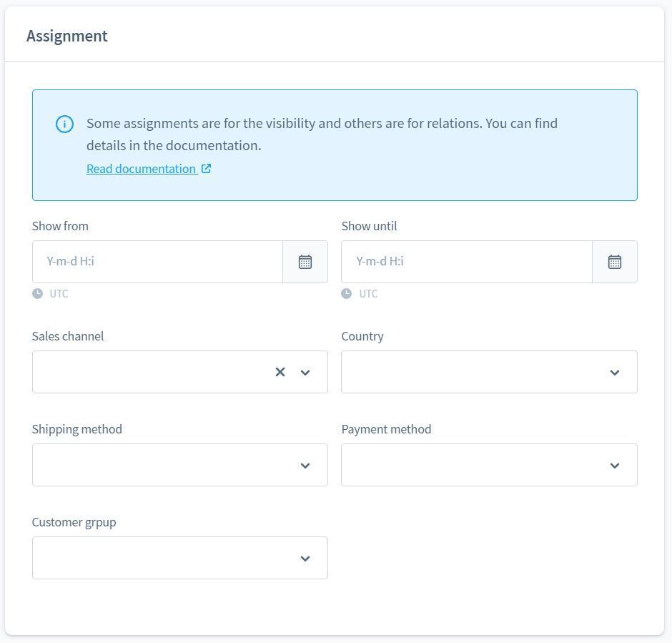Viewport: 672px width, 643px height.
Task: Open the Show from calendar picker
Action: click(305, 262)
